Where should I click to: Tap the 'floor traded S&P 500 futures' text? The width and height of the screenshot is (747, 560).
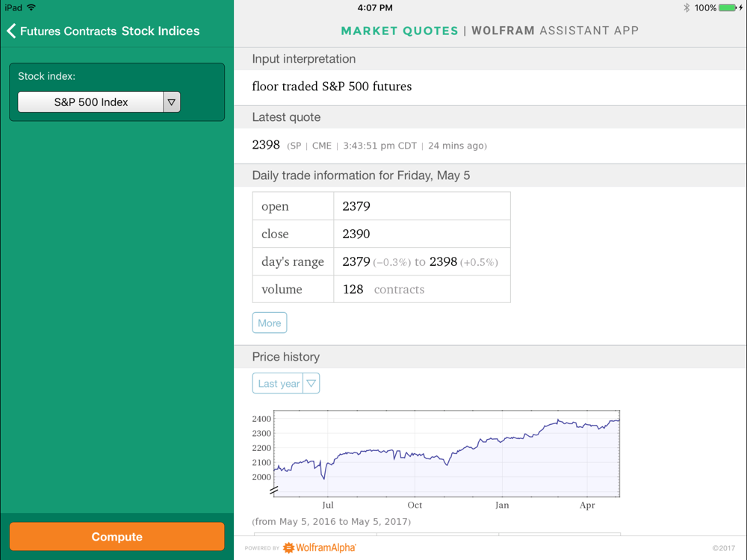pyautogui.click(x=332, y=86)
